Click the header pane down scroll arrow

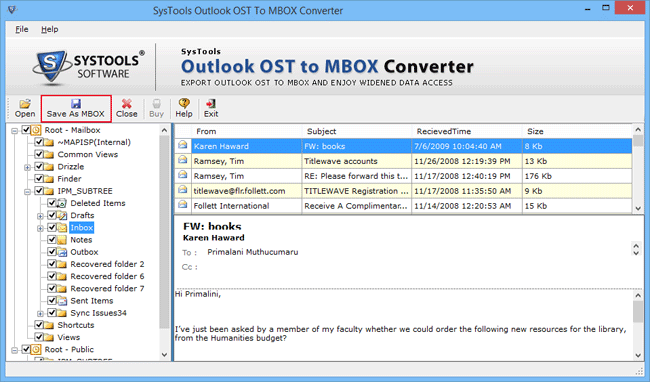[636, 253]
